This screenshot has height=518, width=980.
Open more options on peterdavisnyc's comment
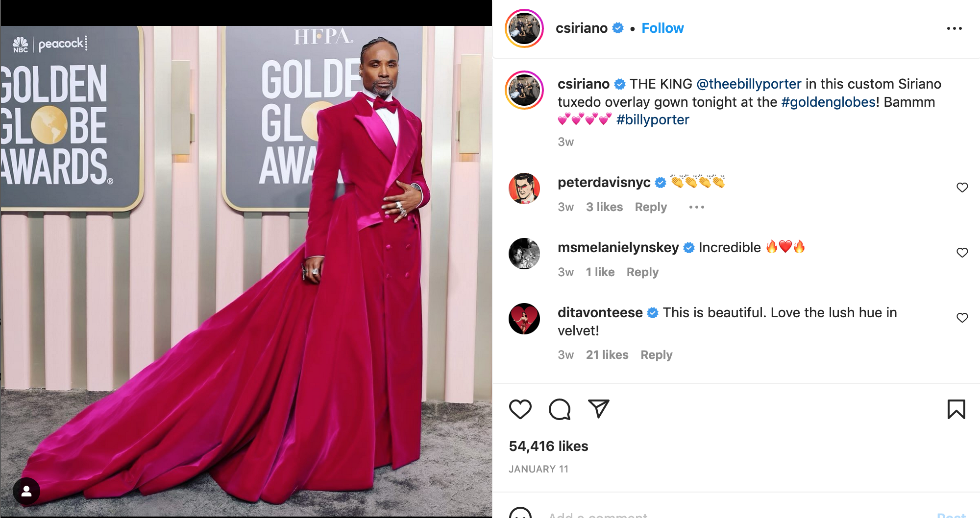coord(696,207)
